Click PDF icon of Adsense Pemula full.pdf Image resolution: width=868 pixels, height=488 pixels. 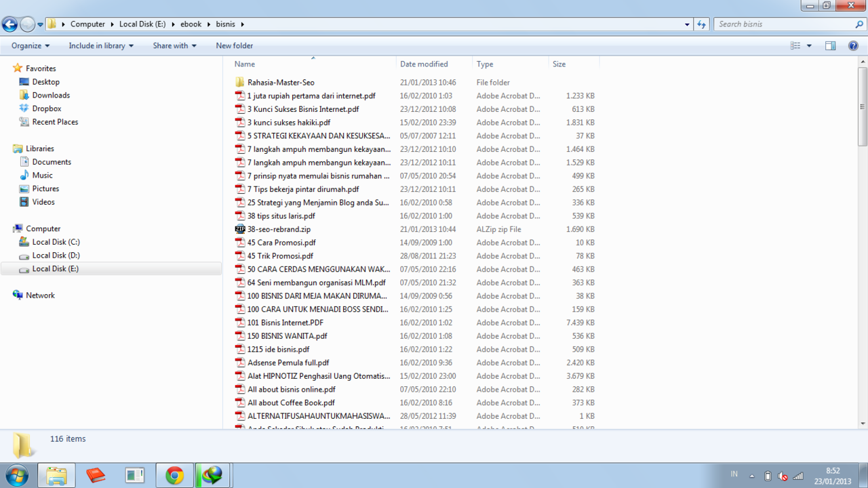point(240,363)
